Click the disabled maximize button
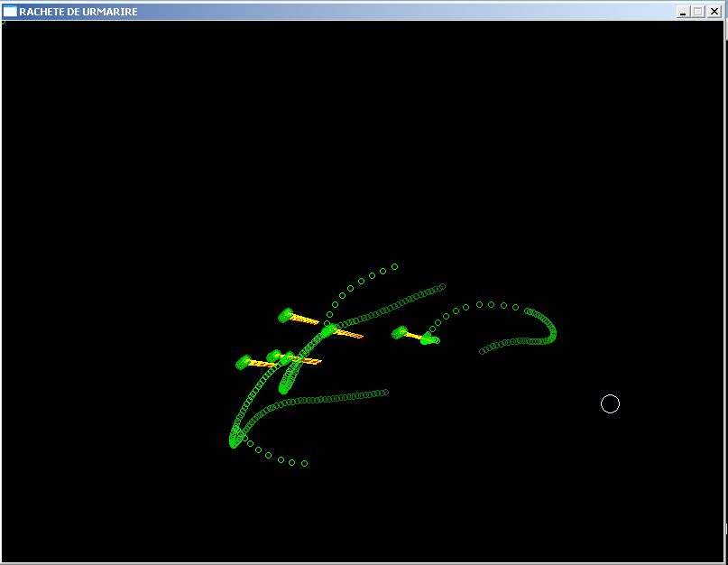The height and width of the screenshot is (565, 728). click(x=698, y=12)
